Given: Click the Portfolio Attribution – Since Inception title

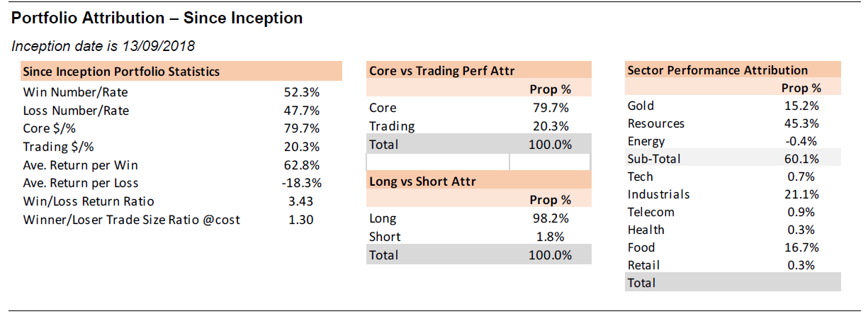Looking at the screenshot, I should click(x=157, y=19).
